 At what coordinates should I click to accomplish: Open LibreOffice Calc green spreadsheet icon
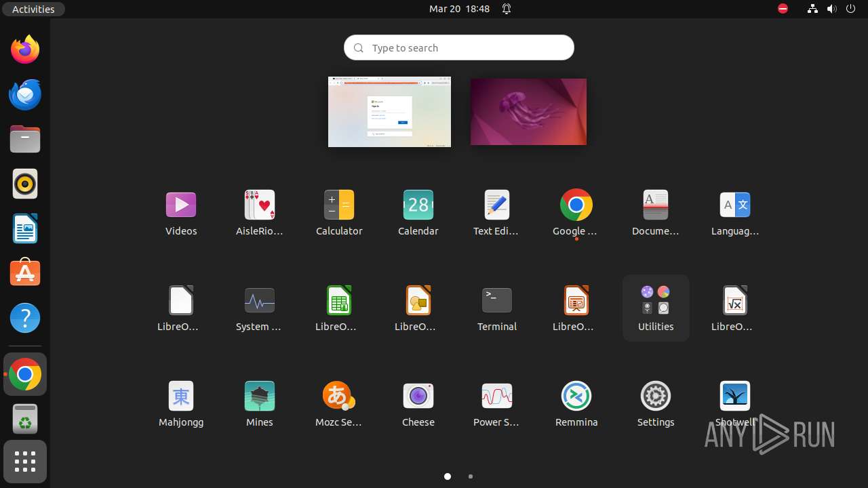339,308
